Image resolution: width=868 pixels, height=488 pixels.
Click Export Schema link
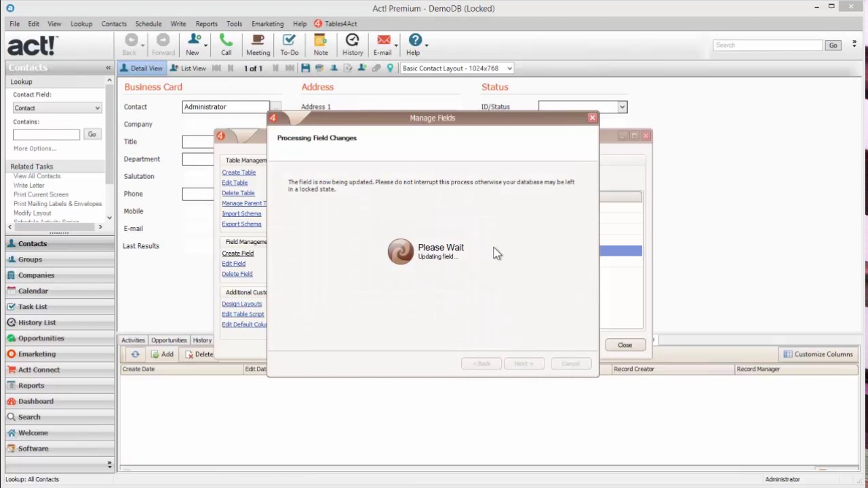[241, 224]
